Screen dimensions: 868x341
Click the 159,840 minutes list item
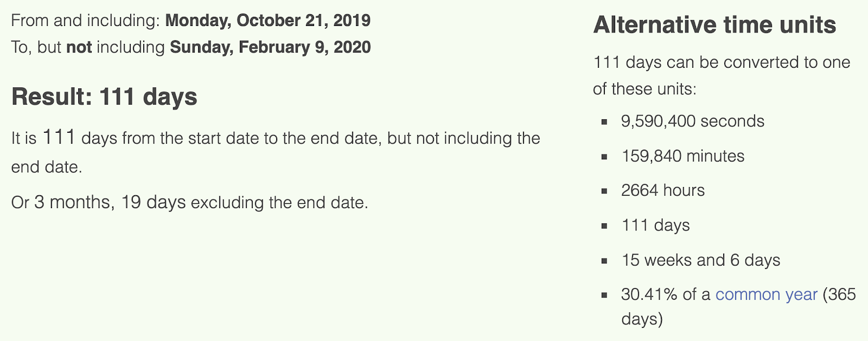click(682, 156)
